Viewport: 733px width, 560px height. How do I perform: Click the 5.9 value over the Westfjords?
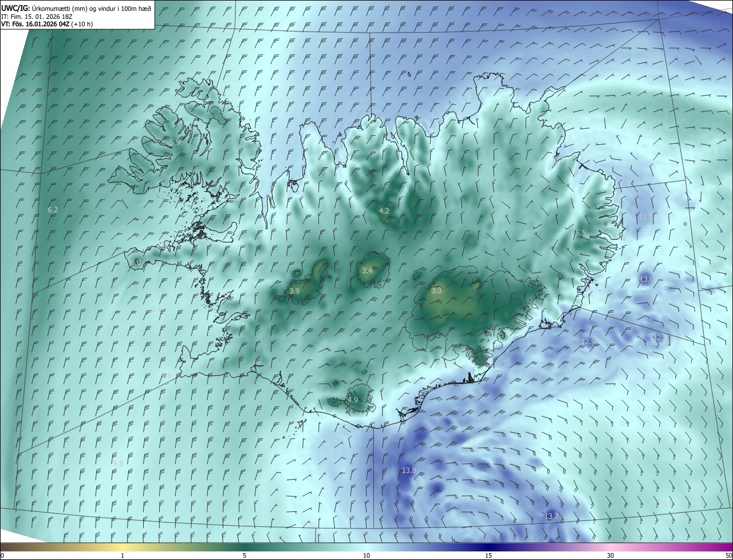click(x=175, y=141)
